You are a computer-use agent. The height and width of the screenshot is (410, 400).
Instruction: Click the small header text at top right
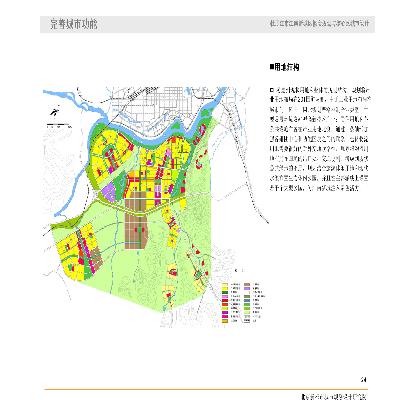pyautogui.click(x=320, y=24)
